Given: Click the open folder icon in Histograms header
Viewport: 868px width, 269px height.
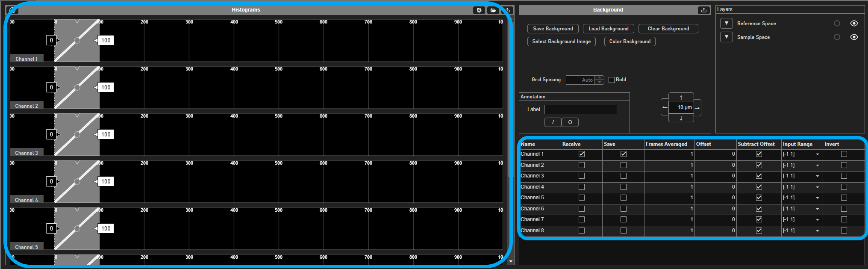Looking at the screenshot, I should [x=493, y=10].
